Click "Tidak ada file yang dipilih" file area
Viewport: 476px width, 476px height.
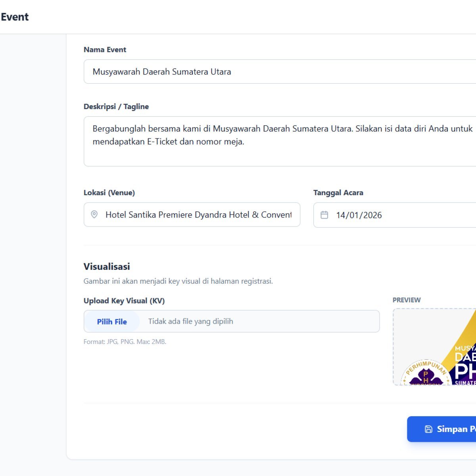tap(190, 321)
